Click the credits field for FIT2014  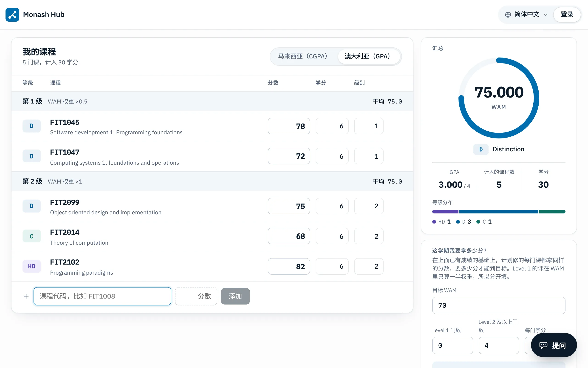(x=332, y=236)
